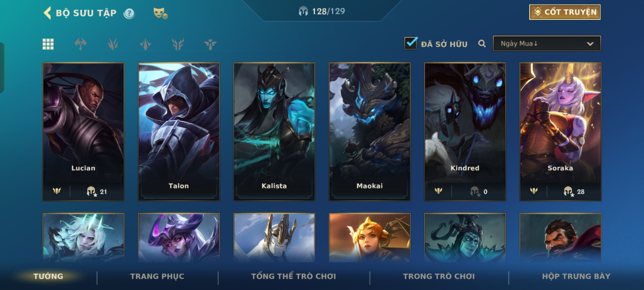Select the Talon champion card

(179, 132)
